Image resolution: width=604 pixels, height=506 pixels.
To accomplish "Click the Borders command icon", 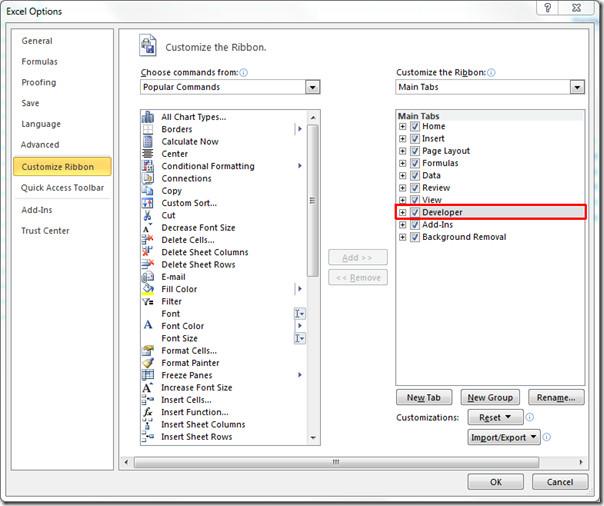I will [x=148, y=129].
